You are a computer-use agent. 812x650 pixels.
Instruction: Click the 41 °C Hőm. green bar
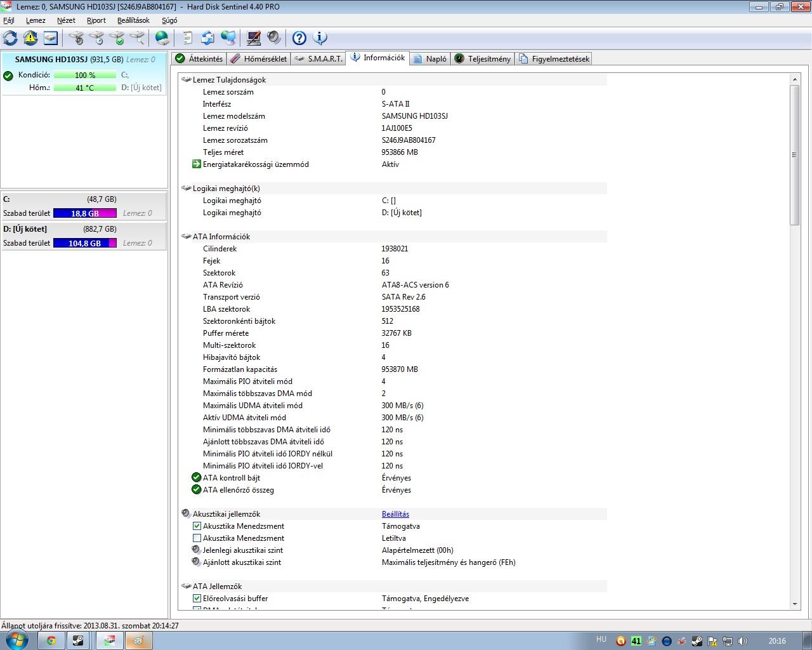pyautogui.click(x=85, y=88)
